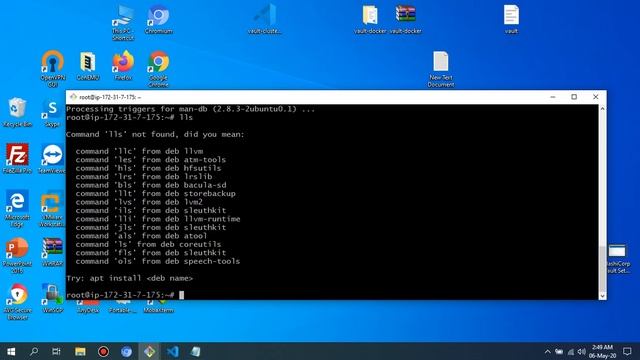
Task: Click the active terminal app taskbar icon
Action: [x=149, y=351]
